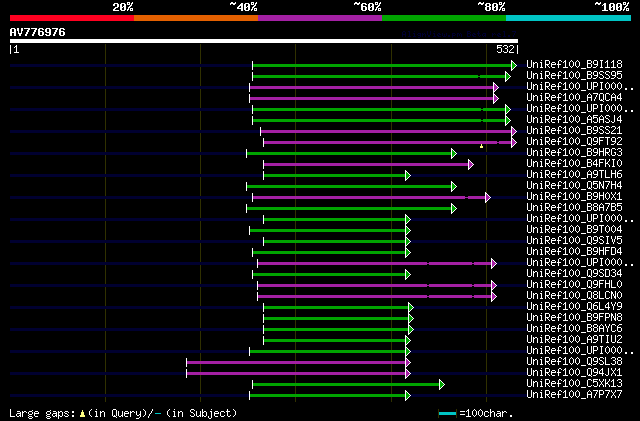The image size is (640, 421).
Task: Select the UniRef100_C5XK13 label
Action: pos(574,384)
